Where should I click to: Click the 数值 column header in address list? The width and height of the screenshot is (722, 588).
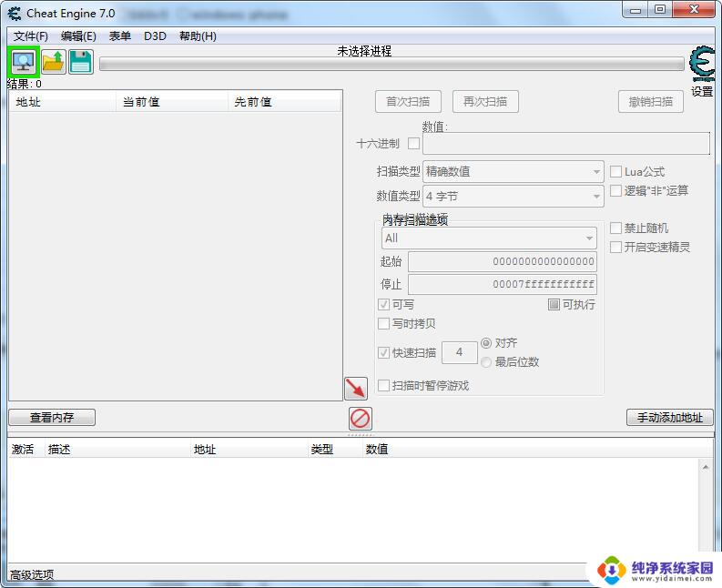click(536, 449)
